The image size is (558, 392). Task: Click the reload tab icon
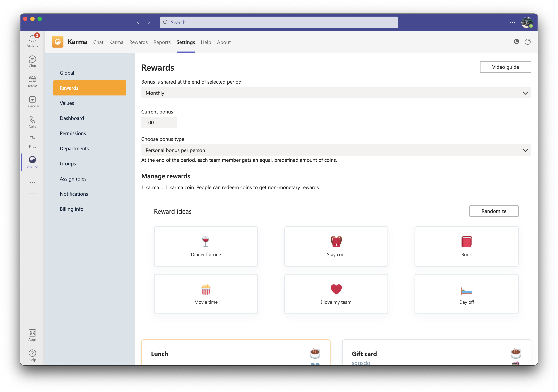coord(528,42)
